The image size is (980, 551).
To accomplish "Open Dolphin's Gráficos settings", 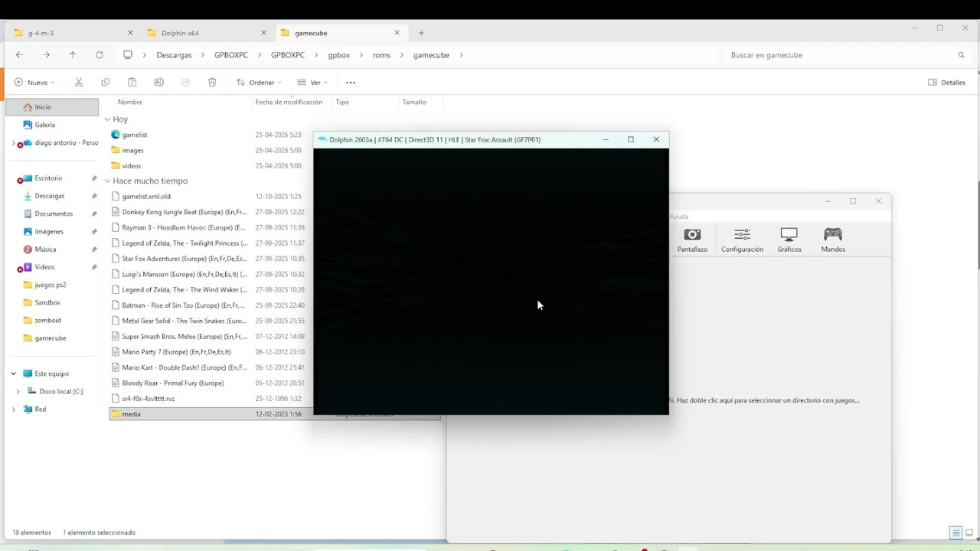I will [x=789, y=240].
